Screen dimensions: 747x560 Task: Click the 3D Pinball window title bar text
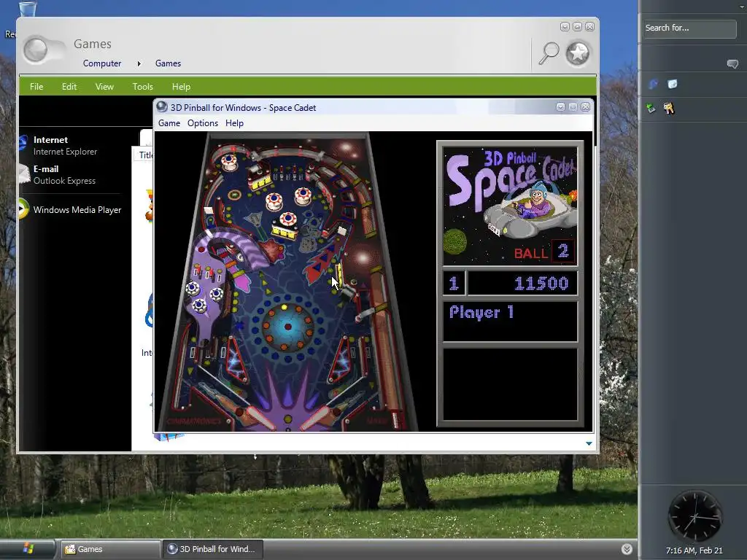(x=243, y=108)
